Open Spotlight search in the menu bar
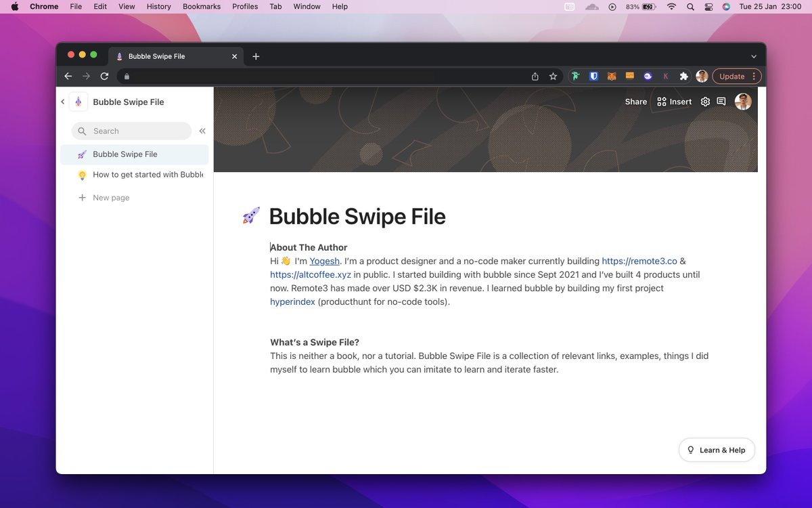The width and height of the screenshot is (812, 508). 690,7
